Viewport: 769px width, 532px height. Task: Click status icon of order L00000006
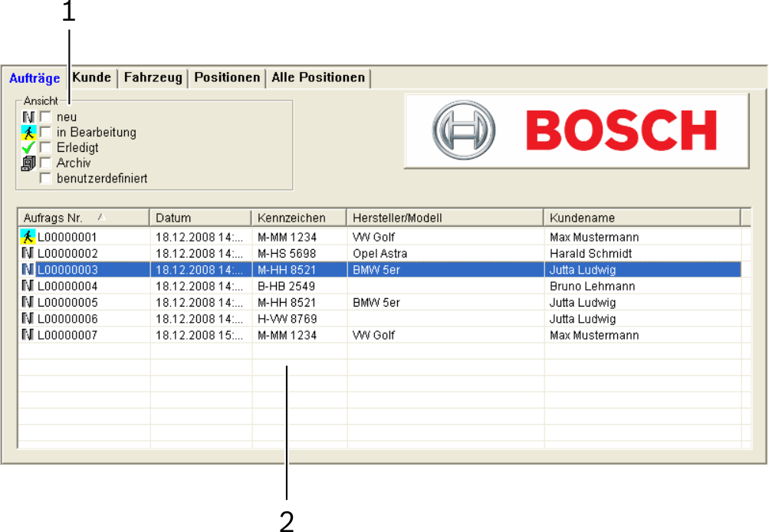[x=28, y=318]
